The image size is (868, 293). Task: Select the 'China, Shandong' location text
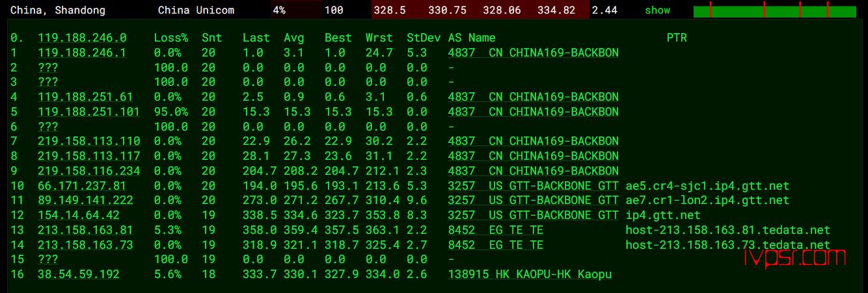[x=58, y=10]
